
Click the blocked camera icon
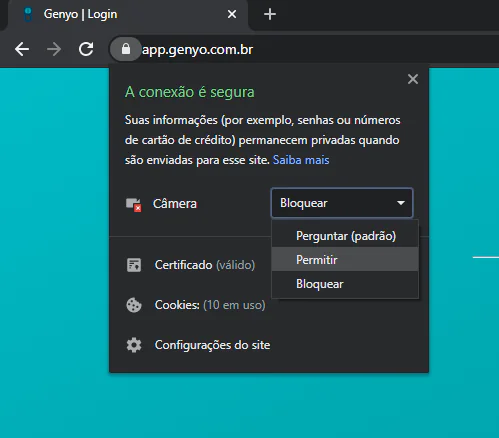pyautogui.click(x=134, y=204)
